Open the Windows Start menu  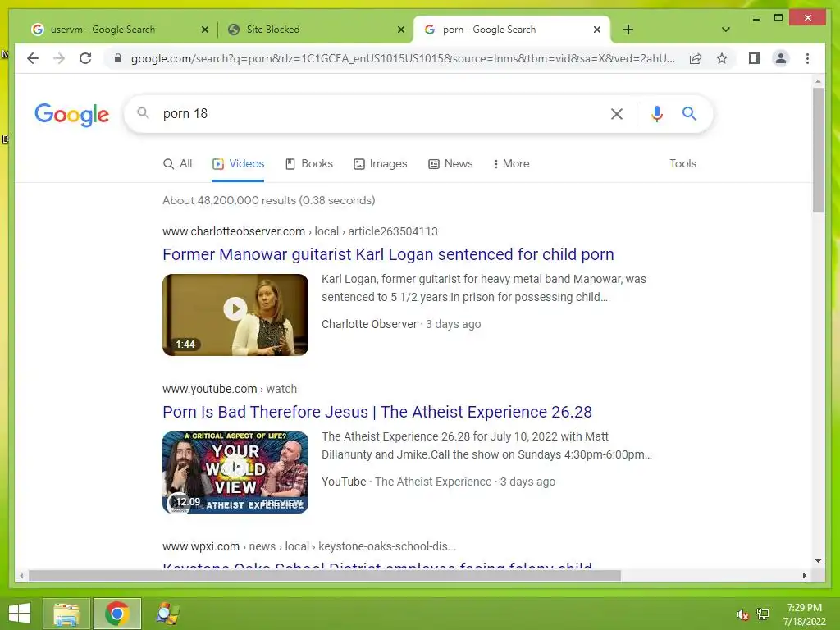click(x=20, y=614)
